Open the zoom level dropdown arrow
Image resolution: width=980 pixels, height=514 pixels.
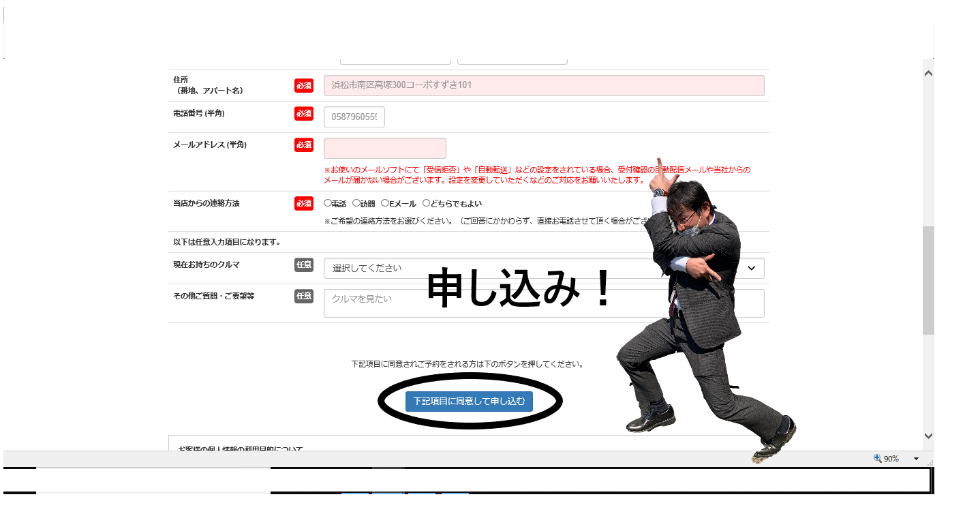tap(916, 459)
